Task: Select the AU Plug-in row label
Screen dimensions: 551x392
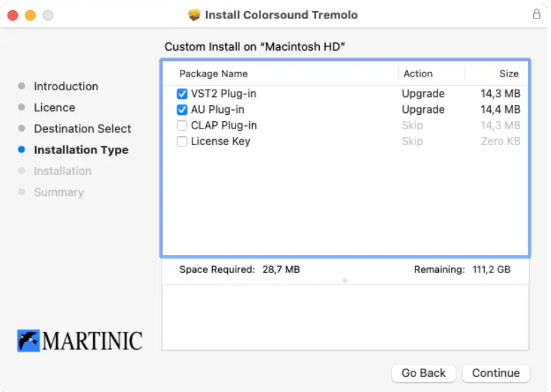Action: (x=217, y=109)
